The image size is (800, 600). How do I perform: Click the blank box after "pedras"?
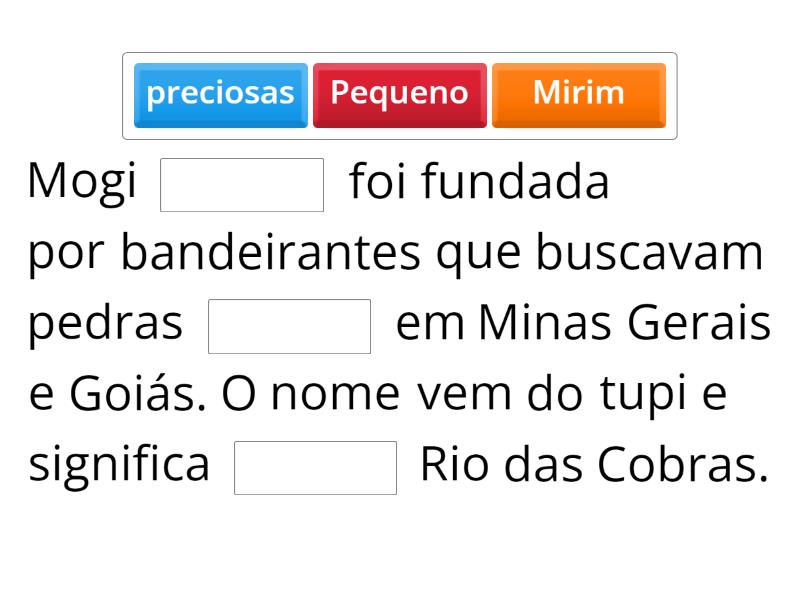coord(289,327)
